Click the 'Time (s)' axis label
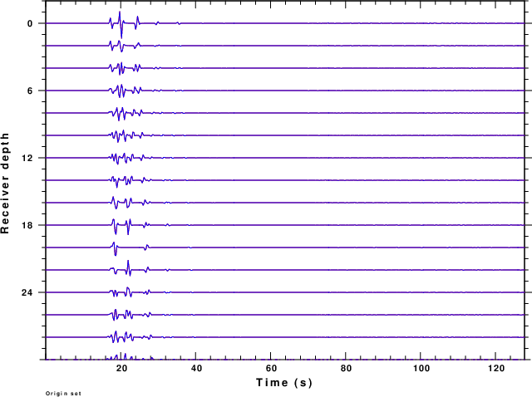The image size is (532, 397). (x=284, y=382)
